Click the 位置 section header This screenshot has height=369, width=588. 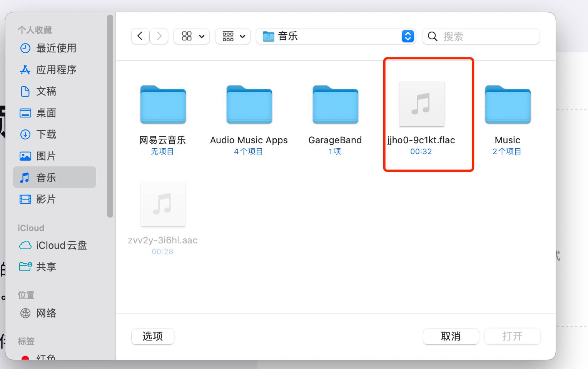click(x=26, y=295)
